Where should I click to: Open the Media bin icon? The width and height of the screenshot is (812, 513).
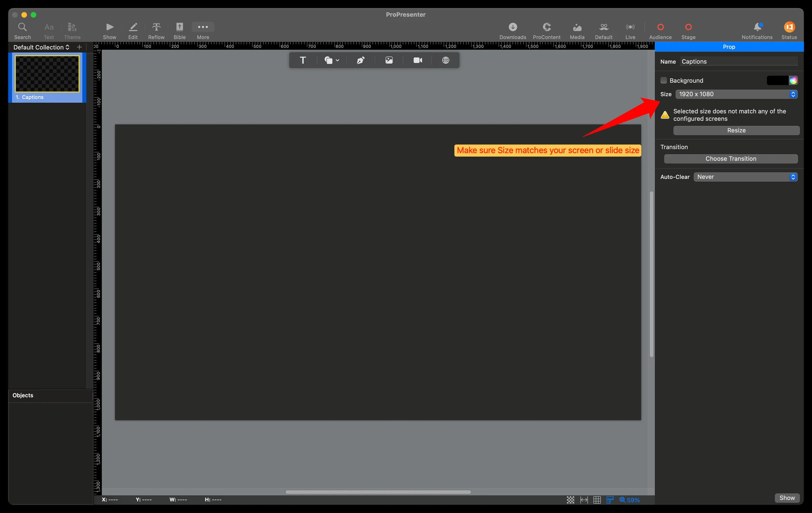tap(577, 30)
